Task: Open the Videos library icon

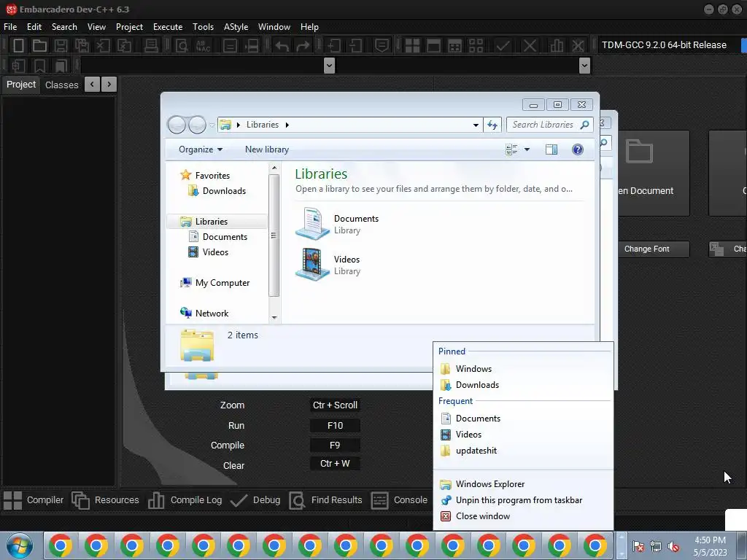Action: pyautogui.click(x=312, y=264)
